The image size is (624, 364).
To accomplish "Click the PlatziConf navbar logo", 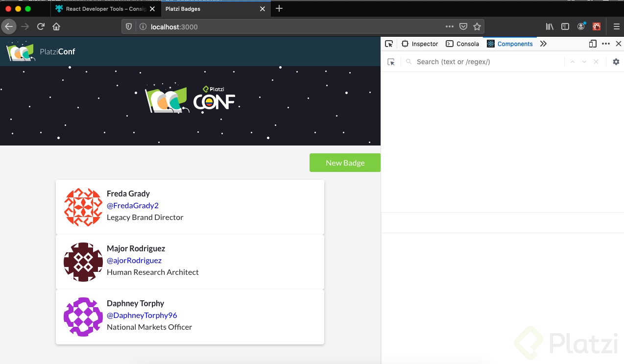I will (41, 51).
